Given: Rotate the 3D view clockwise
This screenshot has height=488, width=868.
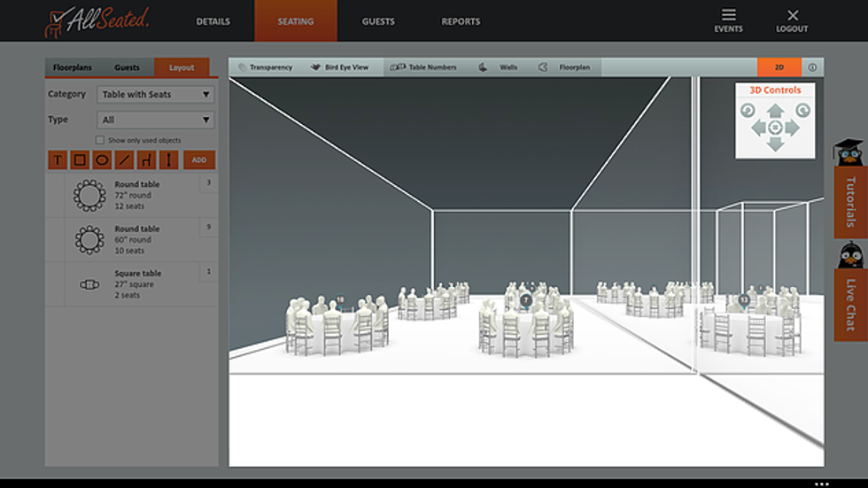Looking at the screenshot, I should tap(802, 111).
